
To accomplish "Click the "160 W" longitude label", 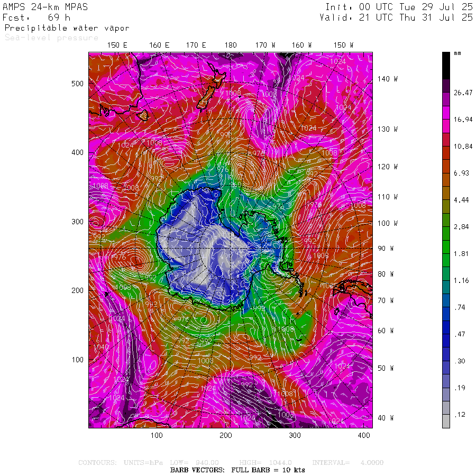I will (x=302, y=45).
